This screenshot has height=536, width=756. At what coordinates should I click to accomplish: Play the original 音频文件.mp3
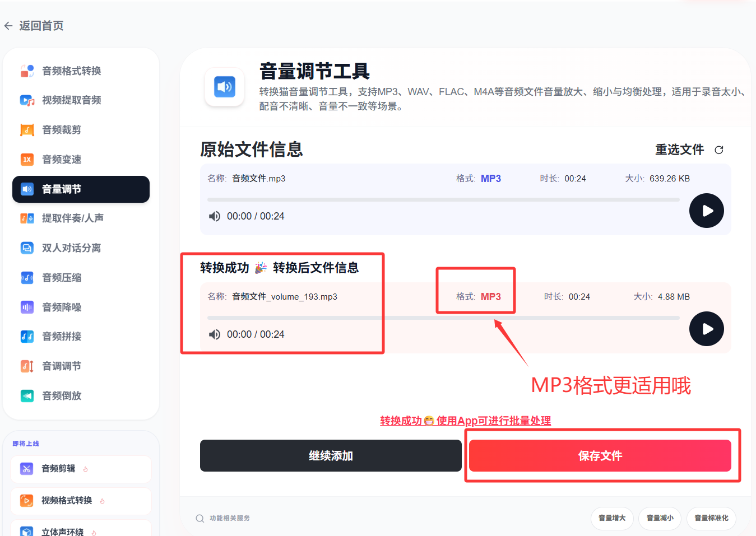click(x=706, y=211)
